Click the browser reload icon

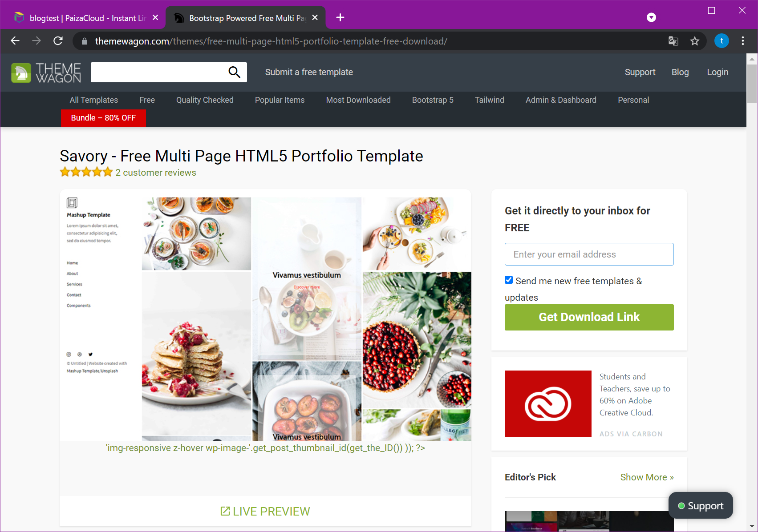coord(58,41)
